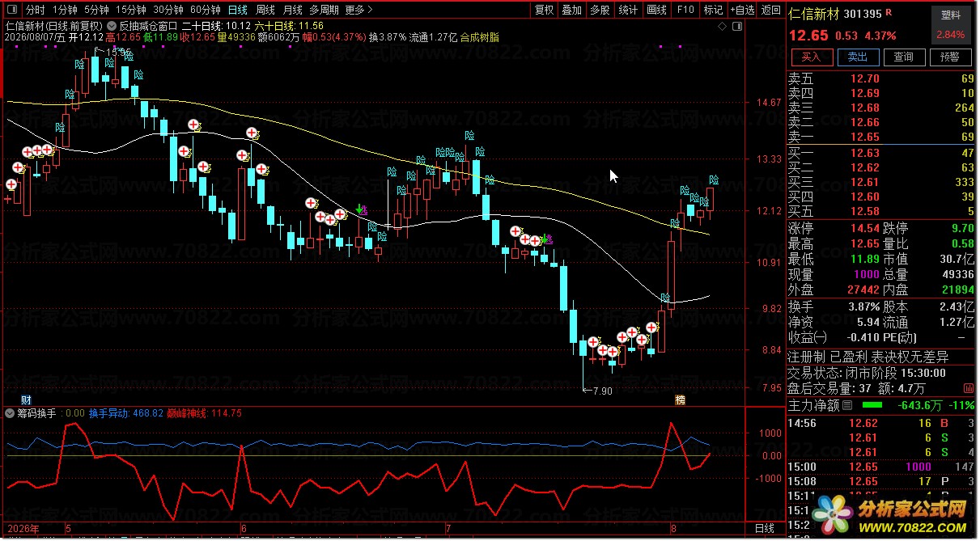Image resolution: width=980 pixels, height=541 pixels.
Task: Open the 更多 periods dropdown
Action: click(358, 10)
